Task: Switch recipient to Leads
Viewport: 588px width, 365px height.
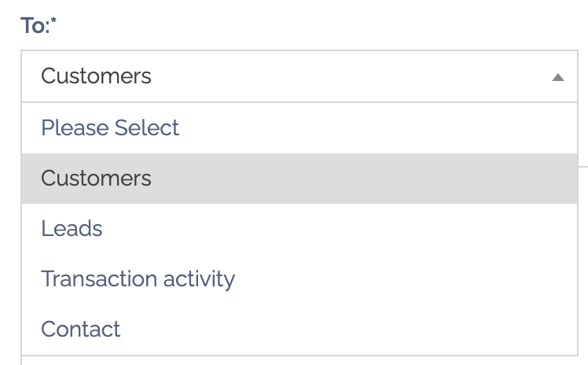Action: (x=72, y=228)
